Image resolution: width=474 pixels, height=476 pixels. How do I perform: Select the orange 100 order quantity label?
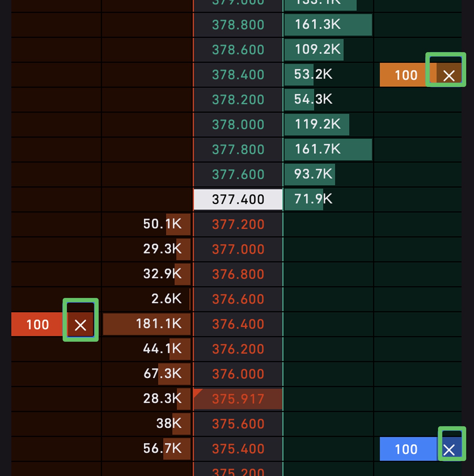tap(406, 75)
